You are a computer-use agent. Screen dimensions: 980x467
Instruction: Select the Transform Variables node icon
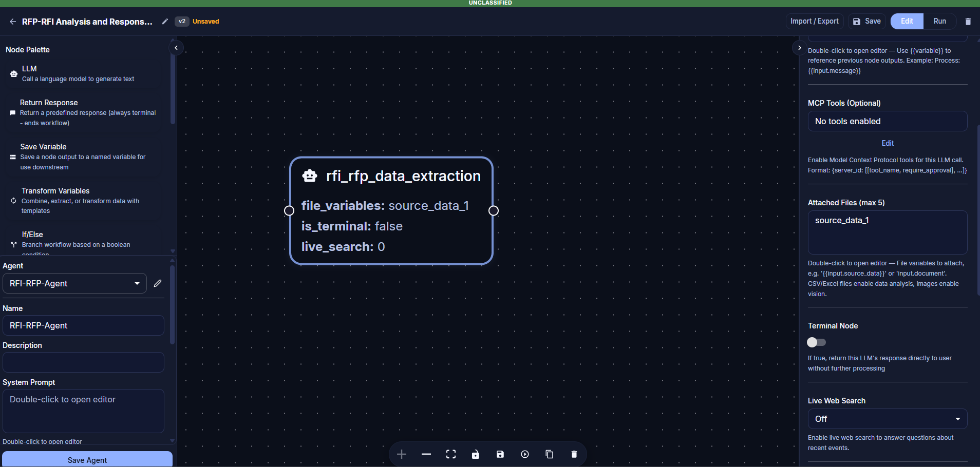click(13, 201)
